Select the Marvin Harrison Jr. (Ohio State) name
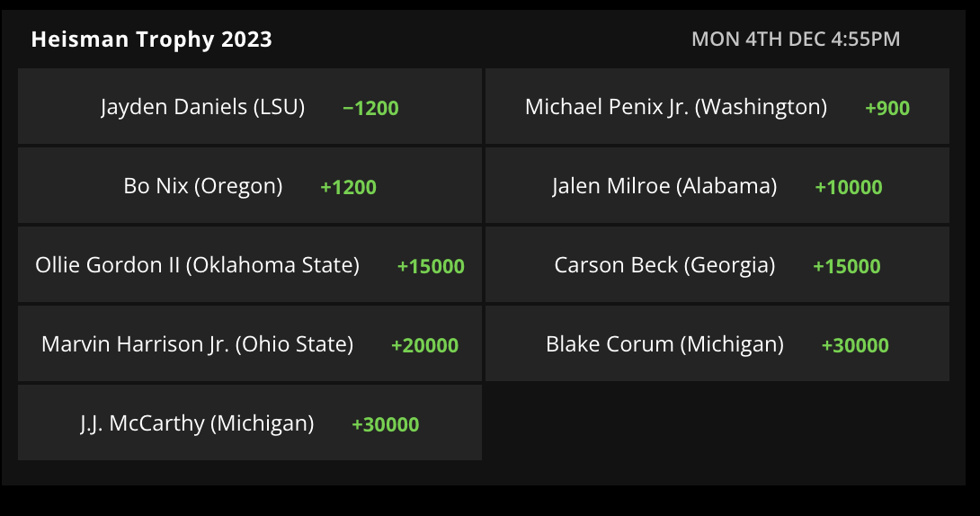Screen dimensions: 980x516 [197, 345]
